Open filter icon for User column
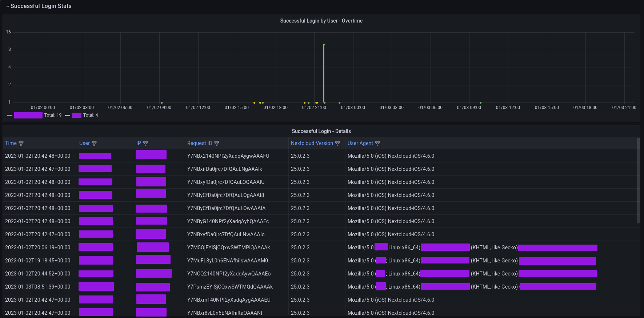The image size is (644, 318). tap(94, 144)
